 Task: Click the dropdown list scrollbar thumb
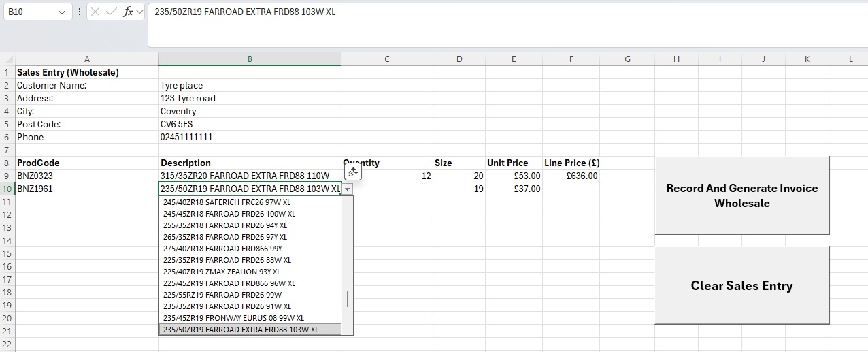[348, 299]
